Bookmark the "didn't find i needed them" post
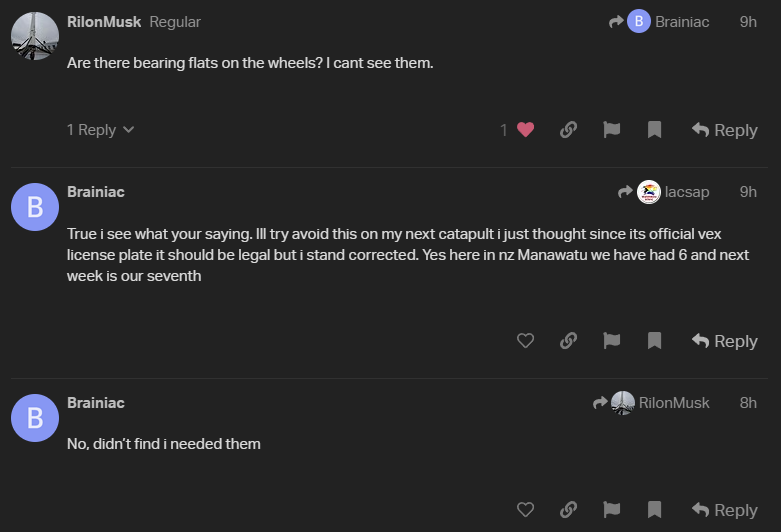Screen dimensions: 781x532 tap(654, 509)
